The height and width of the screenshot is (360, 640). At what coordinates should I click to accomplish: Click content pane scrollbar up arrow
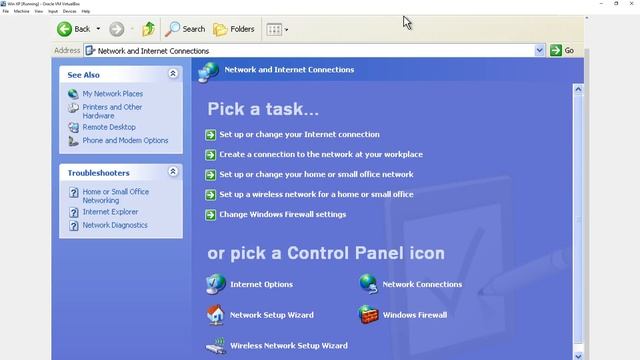point(578,89)
